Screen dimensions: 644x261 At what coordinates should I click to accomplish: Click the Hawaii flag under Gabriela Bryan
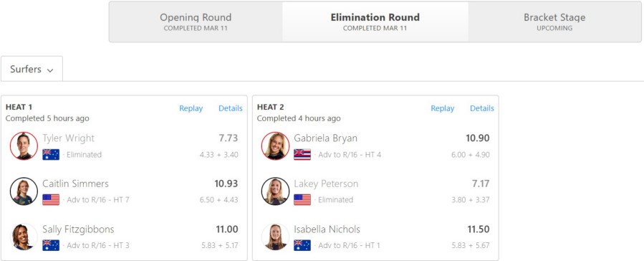302,155
